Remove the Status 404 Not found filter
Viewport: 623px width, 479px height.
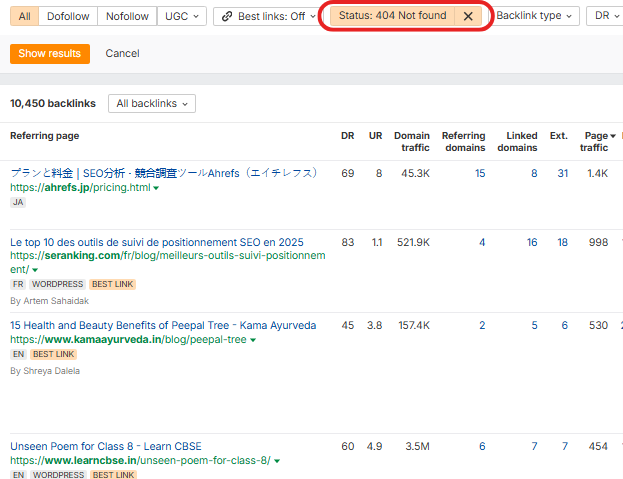click(x=468, y=16)
